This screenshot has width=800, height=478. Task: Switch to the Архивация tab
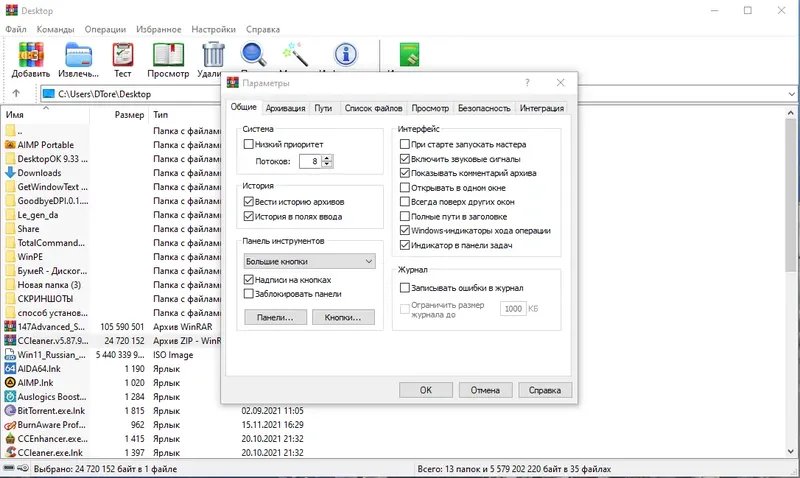pyautogui.click(x=285, y=108)
